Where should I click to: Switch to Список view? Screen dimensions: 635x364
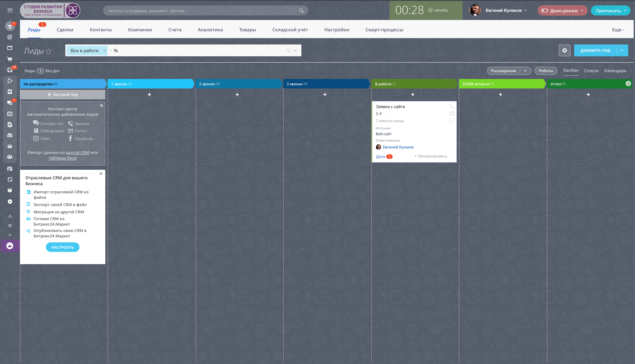591,71
